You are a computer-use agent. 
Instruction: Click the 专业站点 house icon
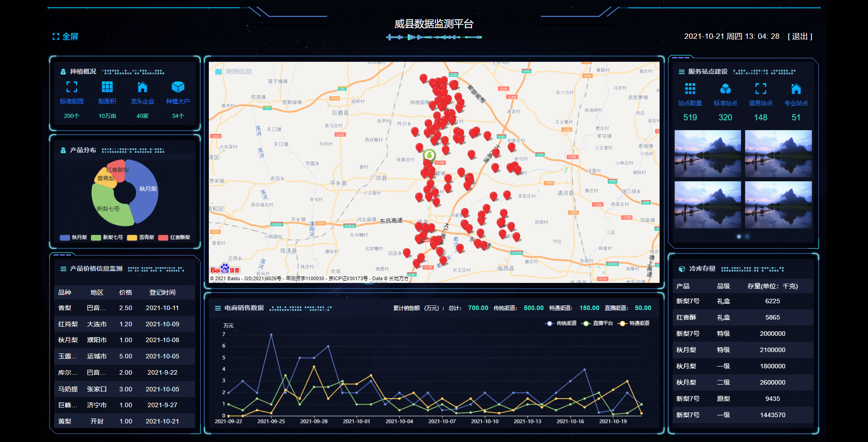coord(796,89)
